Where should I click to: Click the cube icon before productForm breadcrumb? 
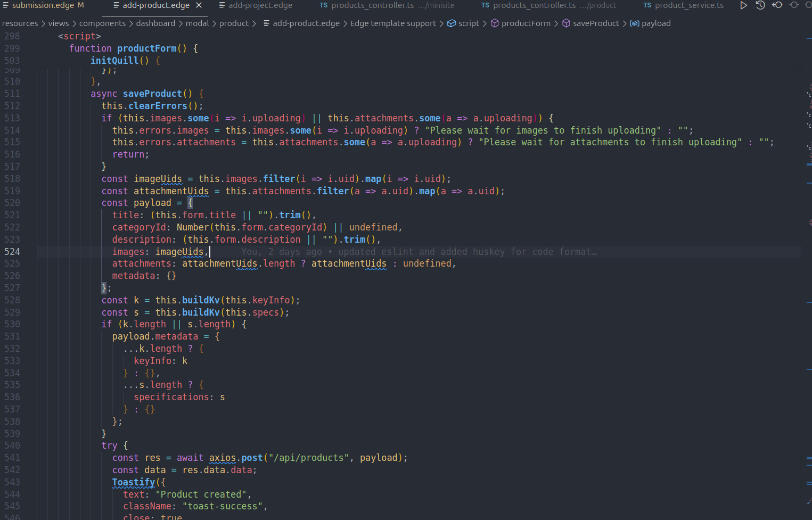pyautogui.click(x=495, y=23)
